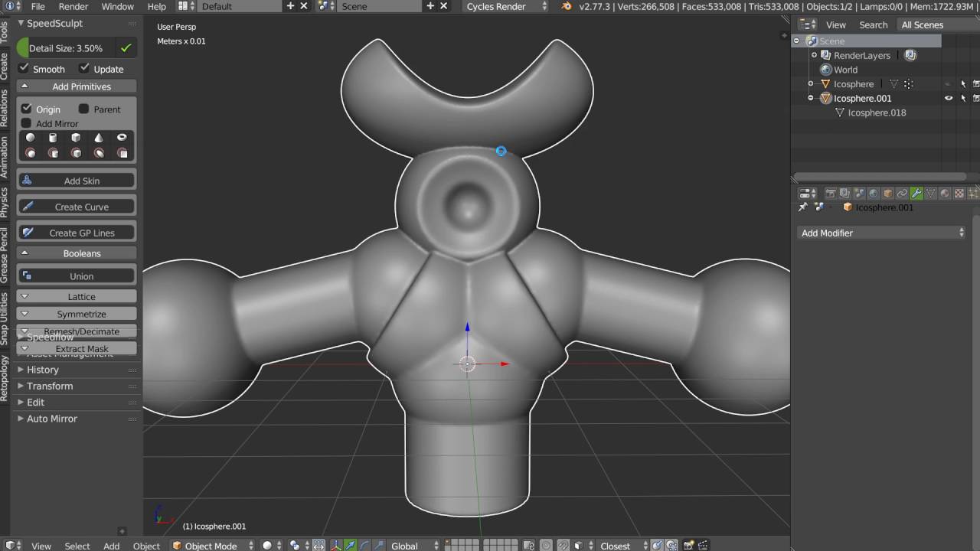Open the Render menu
This screenshot has height=551, width=980.
coord(73,6)
